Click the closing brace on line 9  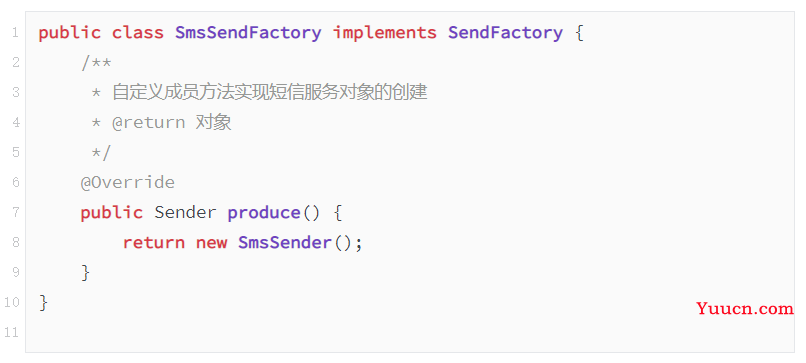click(85, 273)
